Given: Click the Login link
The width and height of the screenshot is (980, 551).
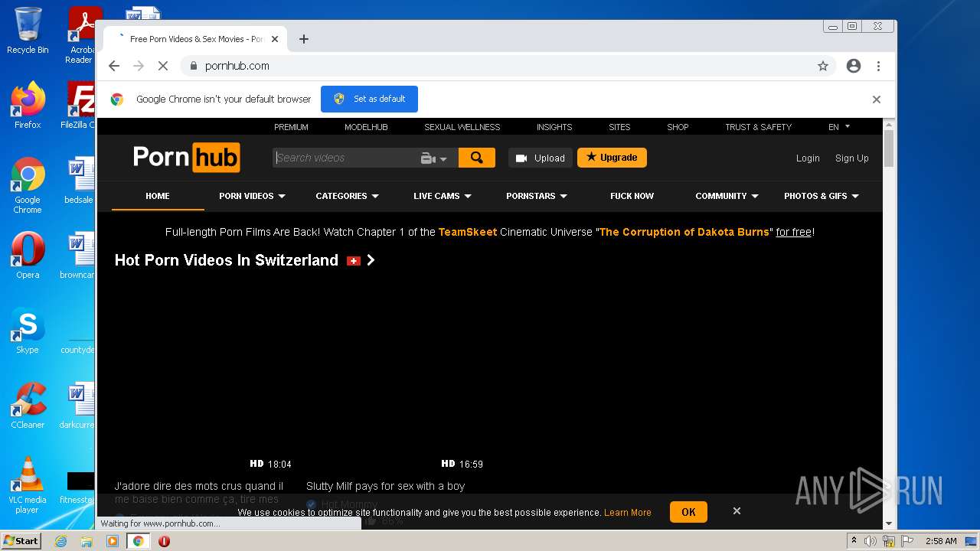Looking at the screenshot, I should pyautogui.click(x=808, y=158).
